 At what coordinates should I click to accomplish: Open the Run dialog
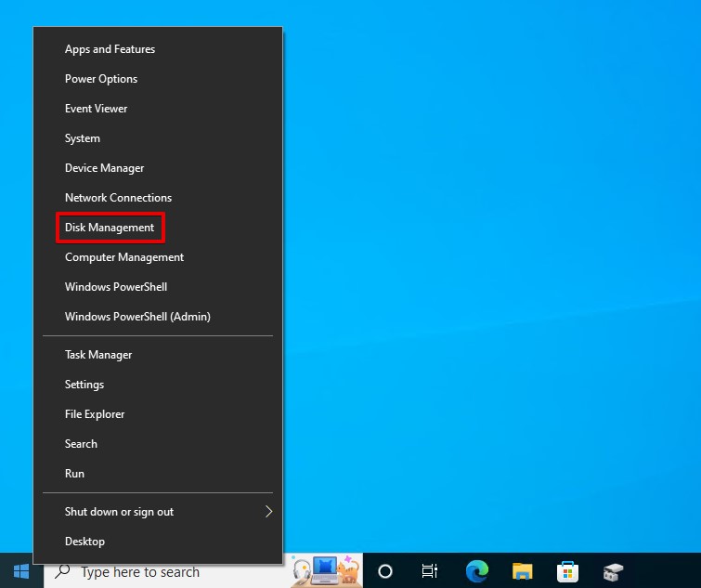[158, 474]
